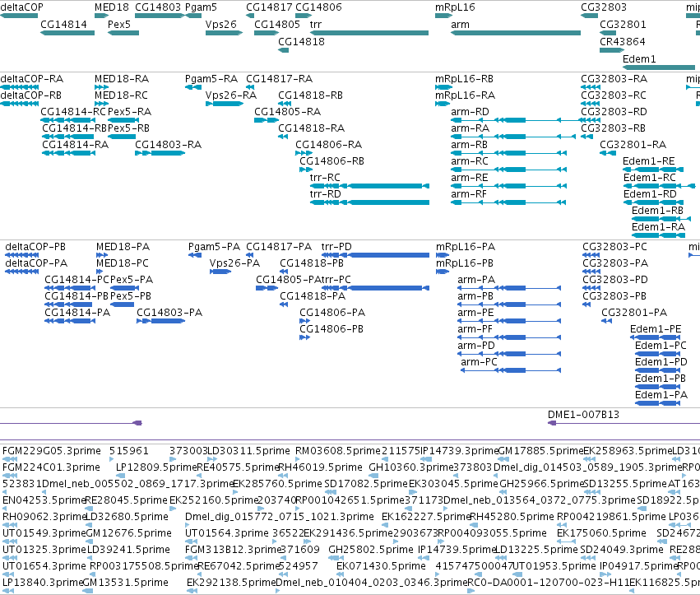The width and height of the screenshot is (700, 595).
Task: Click transcript MED18-RC
Action: 121,95
